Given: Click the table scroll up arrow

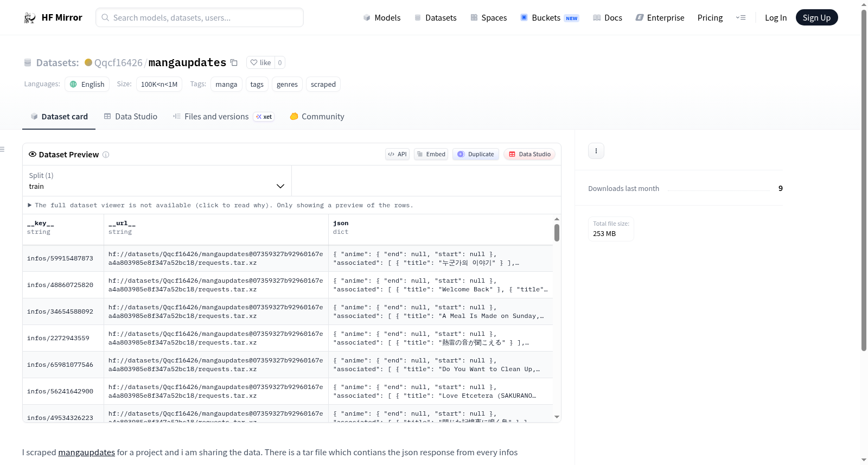Looking at the screenshot, I should coord(557,219).
